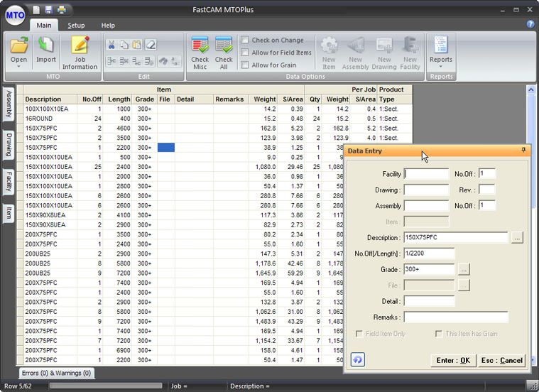Image resolution: width=539 pixels, height=392 pixels.
Task: Click the Copy icon in Edit group
Action: [x=124, y=45]
